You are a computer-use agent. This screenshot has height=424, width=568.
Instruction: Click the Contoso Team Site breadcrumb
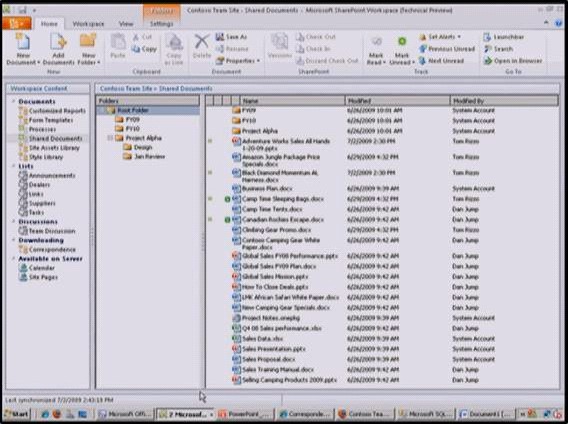126,88
